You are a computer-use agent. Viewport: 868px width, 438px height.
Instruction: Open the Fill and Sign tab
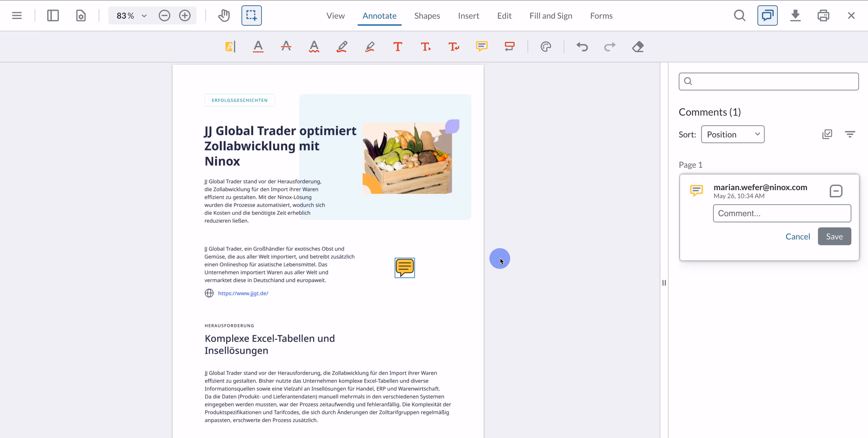coord(551,15)
